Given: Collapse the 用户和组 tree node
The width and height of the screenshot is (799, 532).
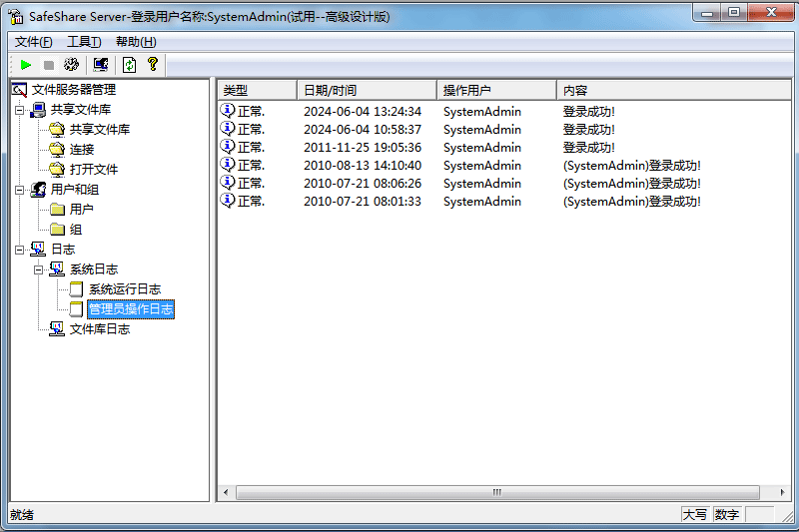Looking at the screenshot, I should 19,190.
